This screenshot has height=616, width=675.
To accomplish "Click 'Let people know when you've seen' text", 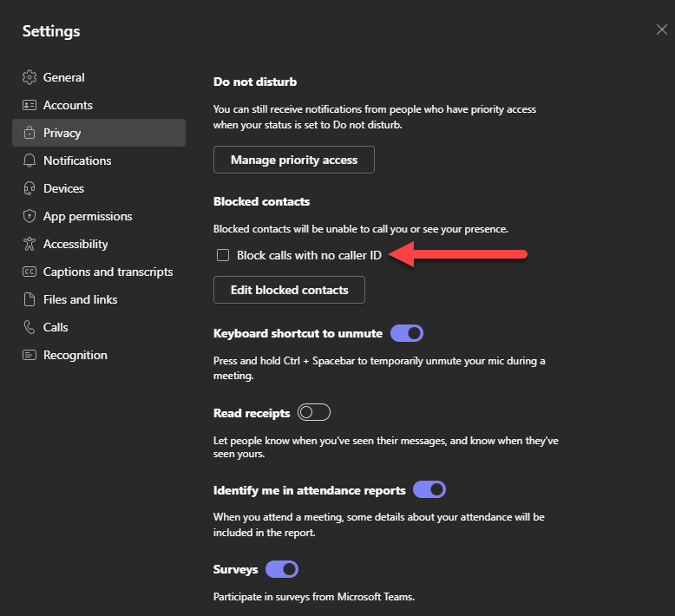I will (x=386, y=448).
